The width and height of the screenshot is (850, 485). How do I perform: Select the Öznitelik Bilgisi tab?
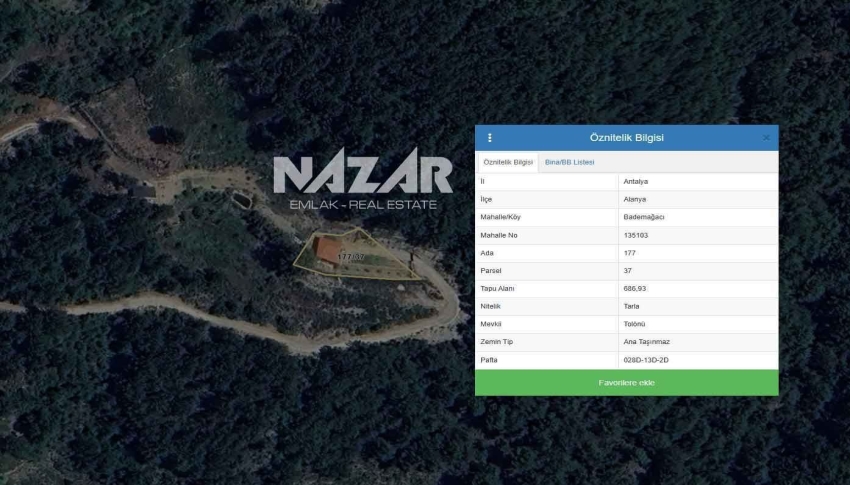508,162
